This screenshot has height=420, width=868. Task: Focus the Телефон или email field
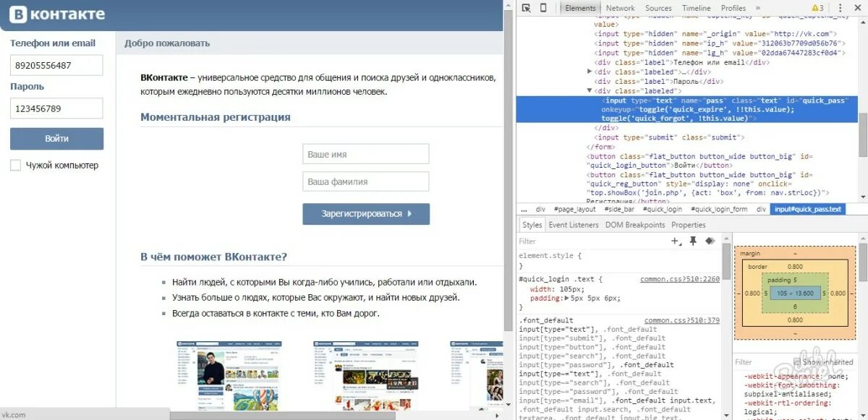[x=56, y=65]
